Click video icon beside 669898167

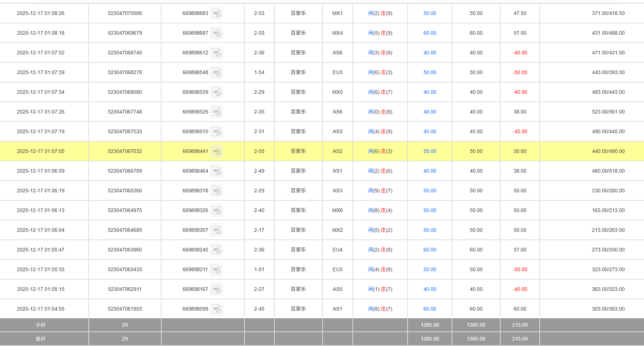(216, 289)
